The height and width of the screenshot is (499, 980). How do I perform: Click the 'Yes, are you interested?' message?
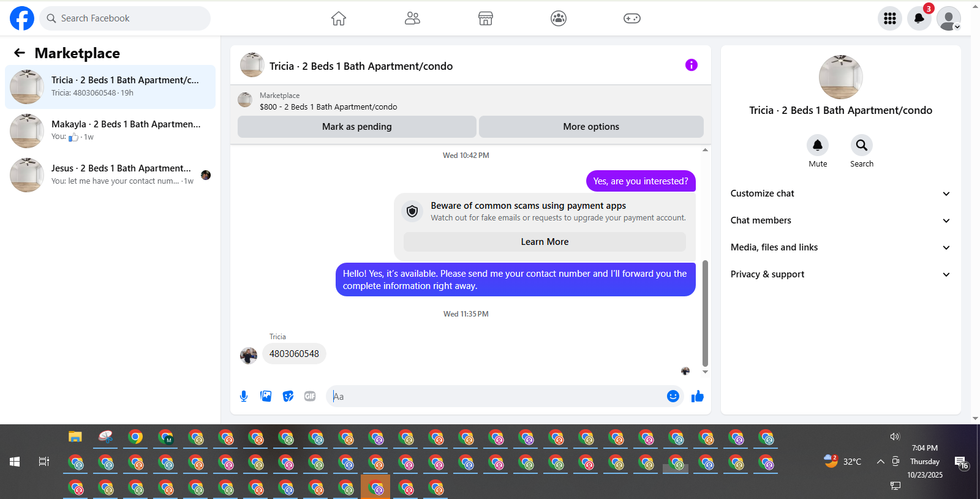click(641, 181)
